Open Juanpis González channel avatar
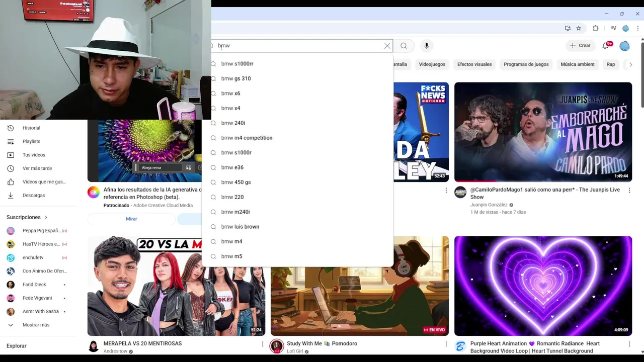 pyautogui.click(x=460, y=193)
